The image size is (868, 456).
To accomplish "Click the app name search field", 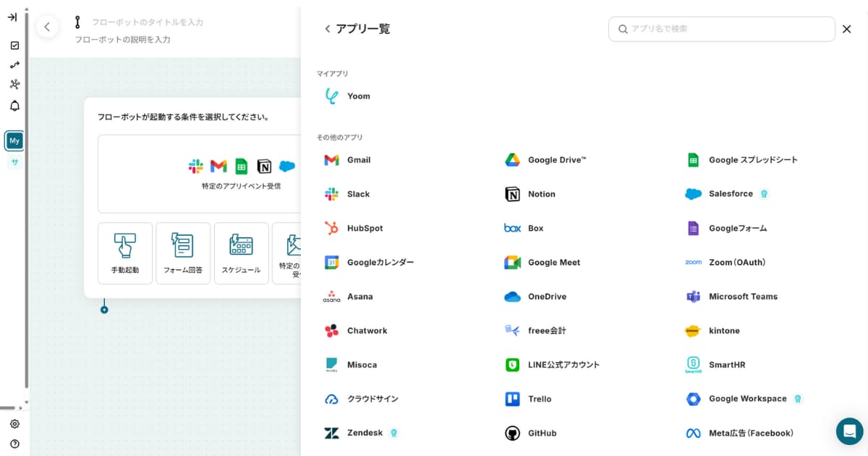I will (x=723, y=29).
